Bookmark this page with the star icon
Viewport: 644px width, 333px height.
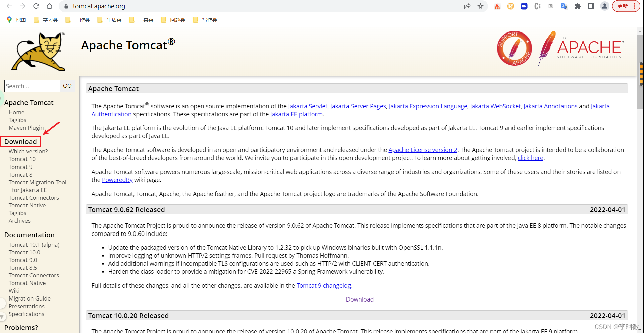pos(480,6)
